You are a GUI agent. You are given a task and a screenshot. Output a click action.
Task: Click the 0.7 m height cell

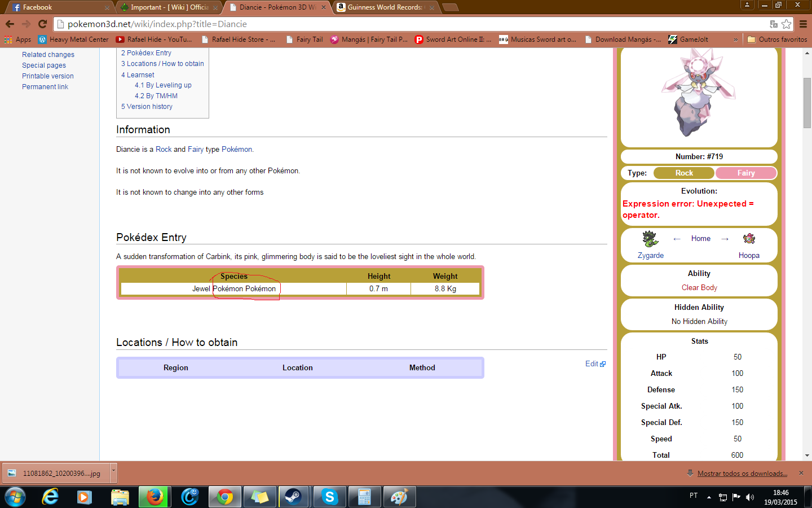[378, 289]
